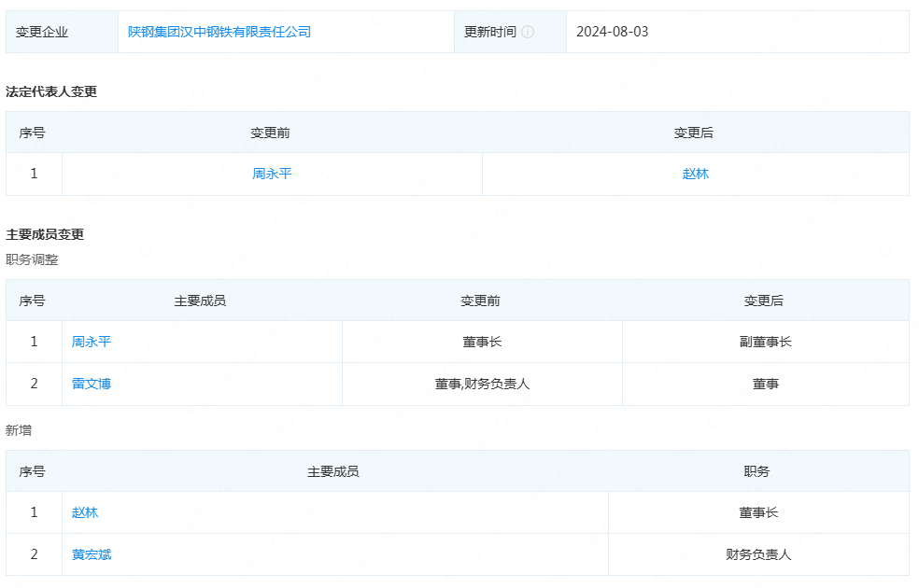Select the 2024-08-03 update date value

coord(612,32)
